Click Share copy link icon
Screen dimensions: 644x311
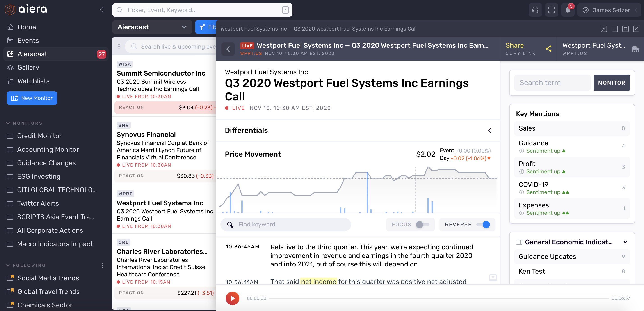(548, 49)
